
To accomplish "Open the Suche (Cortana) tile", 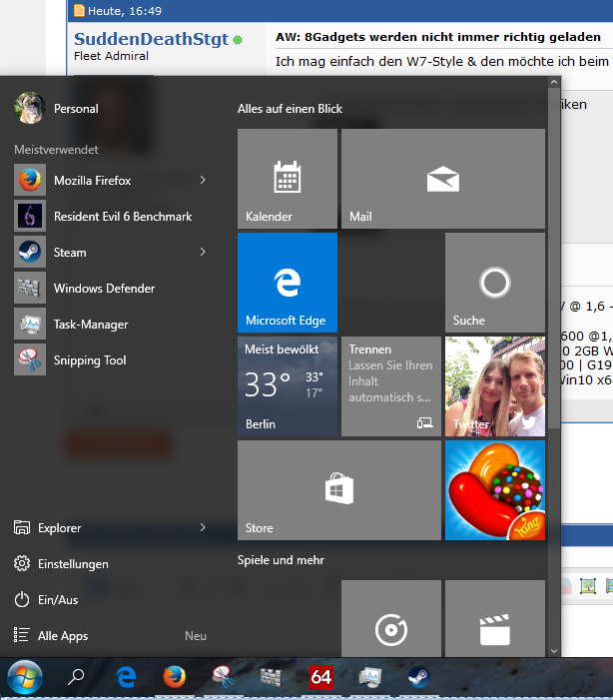I will click(x=495, y=283).
